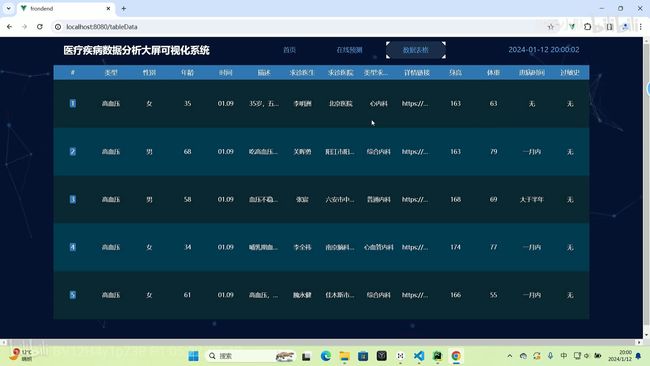Screen dimensions: 650x366
Task: Switch to the 在线预测 navigation item
Action: 349,50
